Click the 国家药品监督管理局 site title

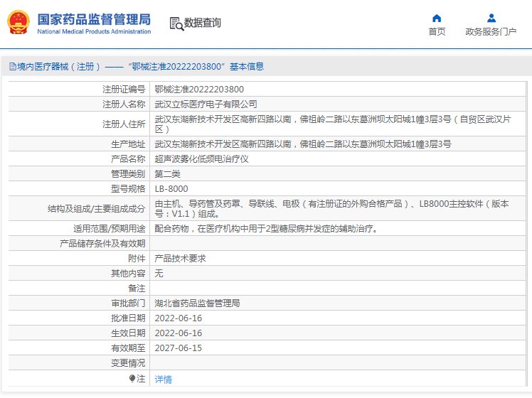tap(94, 19)
